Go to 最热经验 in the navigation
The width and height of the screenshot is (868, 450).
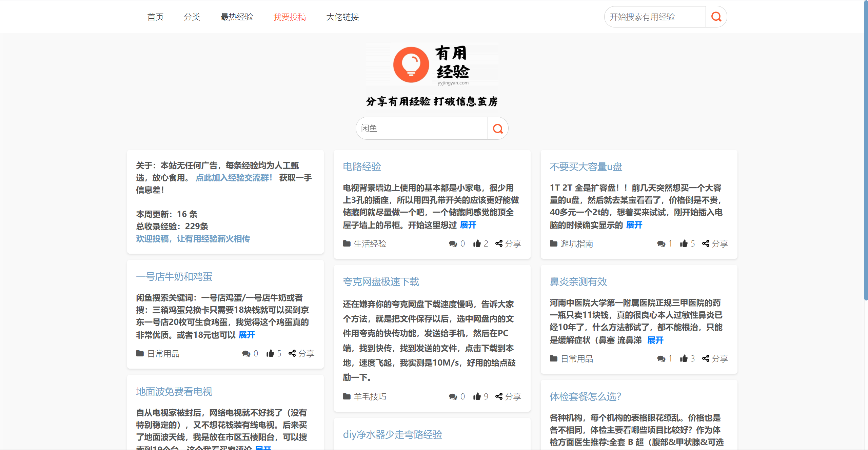coord(237,17)
